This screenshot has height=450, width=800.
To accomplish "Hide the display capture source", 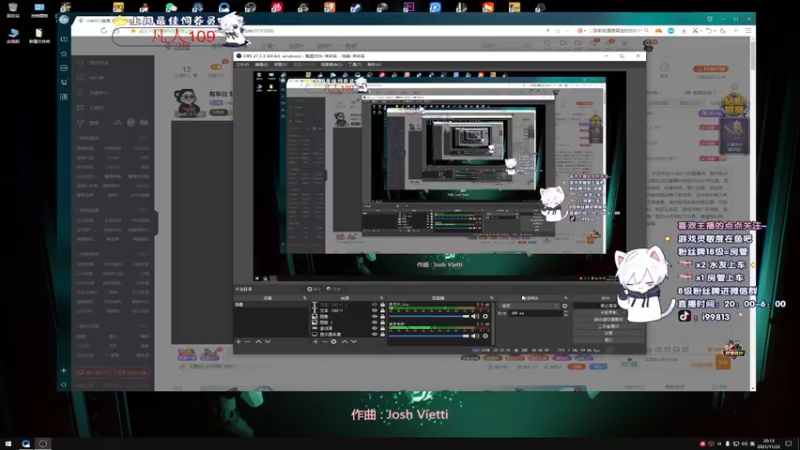I will pyautogui.click(x=374, y=334).
